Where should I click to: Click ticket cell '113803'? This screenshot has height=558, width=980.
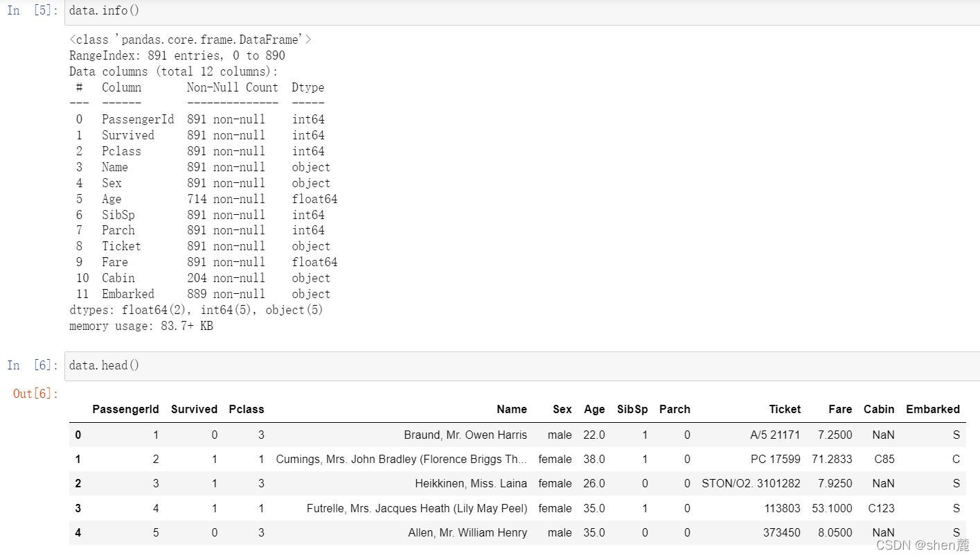coord(783,508)
